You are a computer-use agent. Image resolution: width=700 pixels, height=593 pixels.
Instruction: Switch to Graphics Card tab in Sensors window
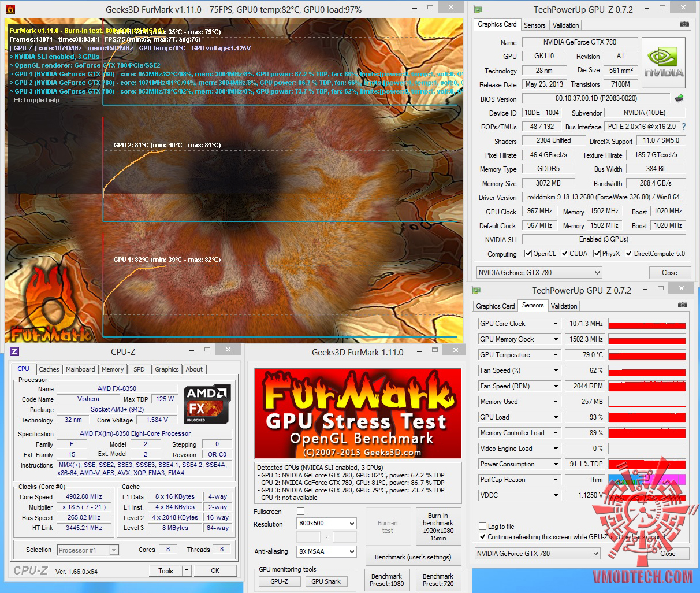click(496, 306)
